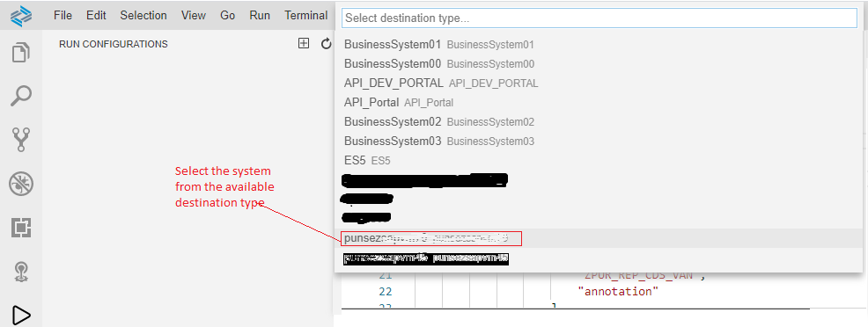Open the Run Configurations play icon
The width and height of the screenshot is (868, 327).
coord(21,316)
